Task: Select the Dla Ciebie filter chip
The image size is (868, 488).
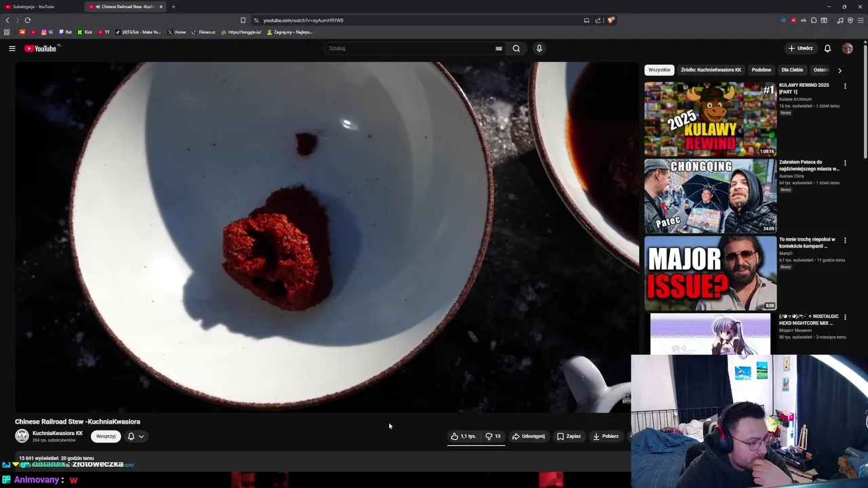Action: pos(792,70)
